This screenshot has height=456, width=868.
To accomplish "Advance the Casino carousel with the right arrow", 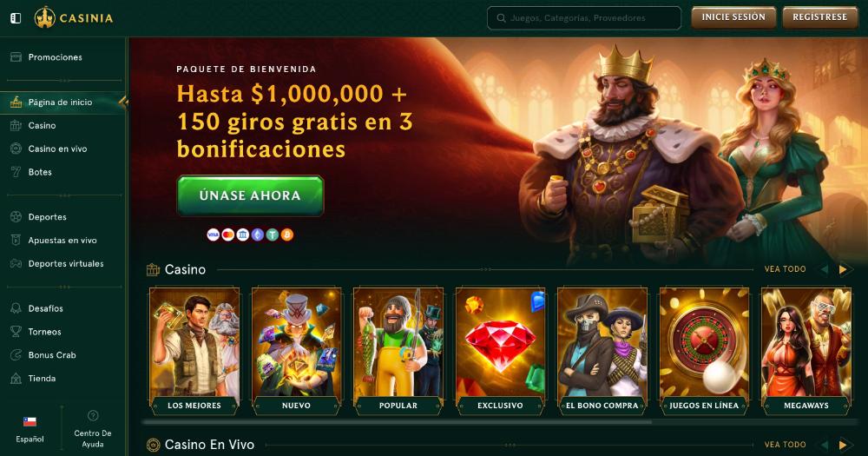I will 843,269.
